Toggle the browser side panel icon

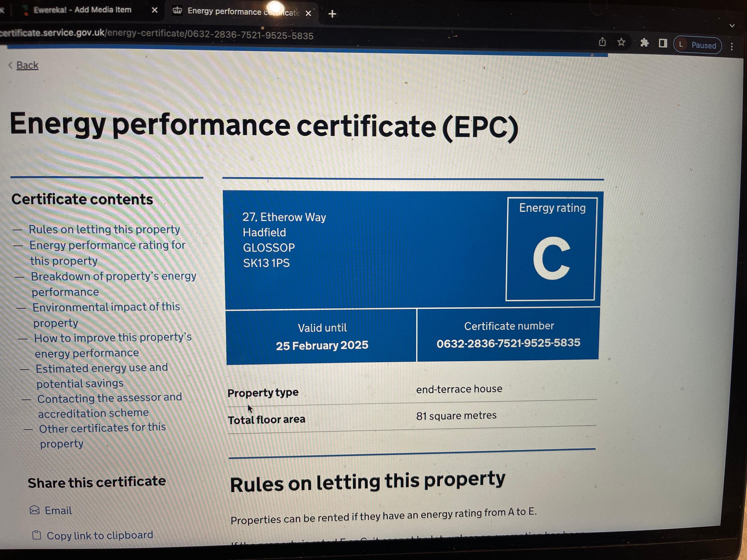point(663,43)
